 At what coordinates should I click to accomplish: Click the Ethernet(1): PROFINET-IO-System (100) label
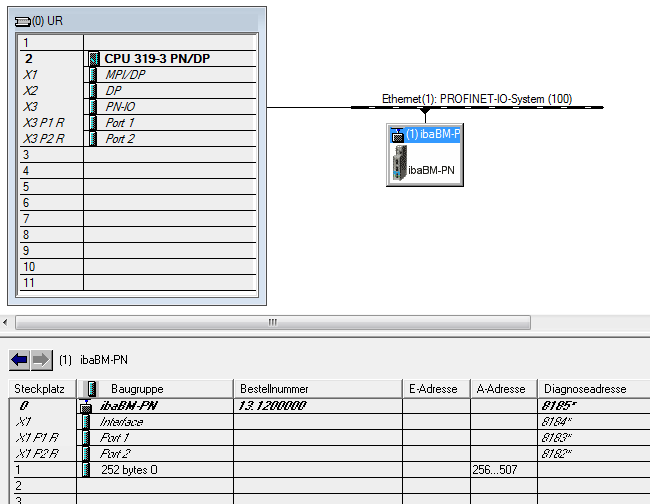477,99
